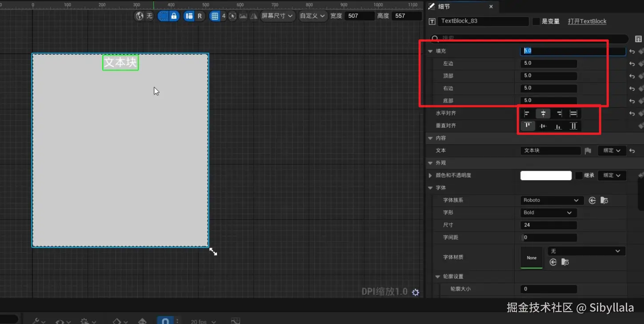Reset 顶部 padding to default
This screenshot has width=644, height=324.
(632, 76)
